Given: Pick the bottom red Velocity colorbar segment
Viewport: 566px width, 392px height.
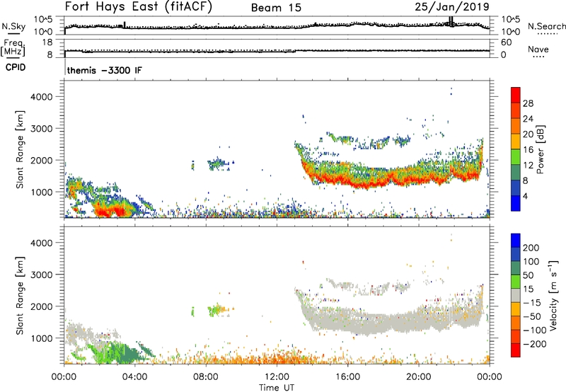Looking at the screenshot, I should pyautogui.click(x=516, y=350).
